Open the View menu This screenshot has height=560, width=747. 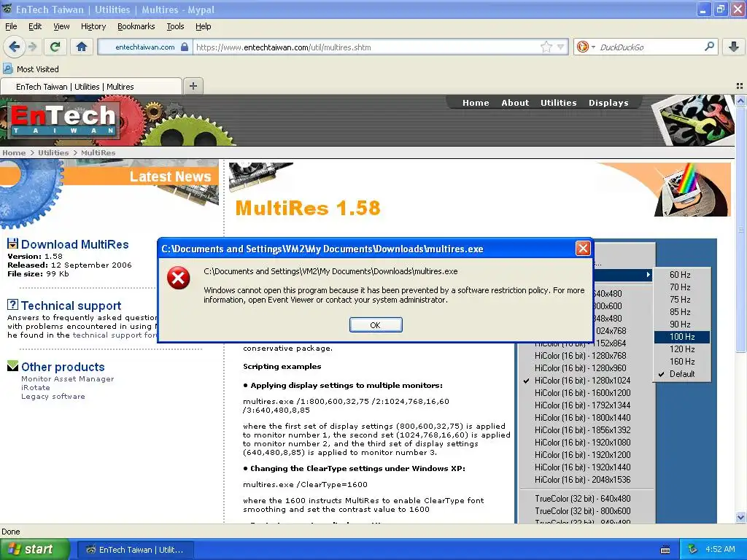[61, 27]
